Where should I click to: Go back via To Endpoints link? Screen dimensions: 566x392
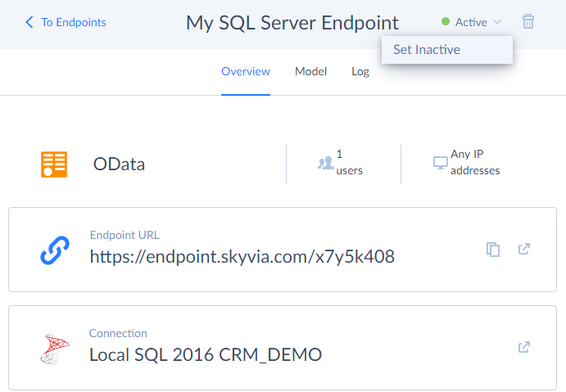pyautogui.click(x=73, y=22)
